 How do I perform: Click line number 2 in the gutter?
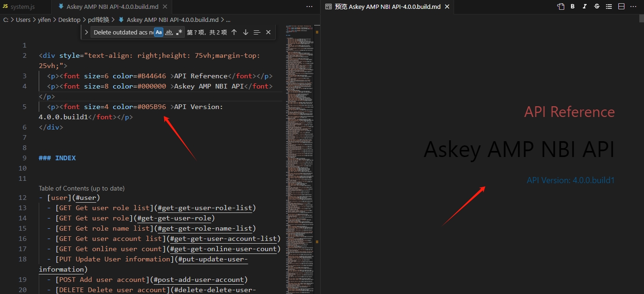25,55
